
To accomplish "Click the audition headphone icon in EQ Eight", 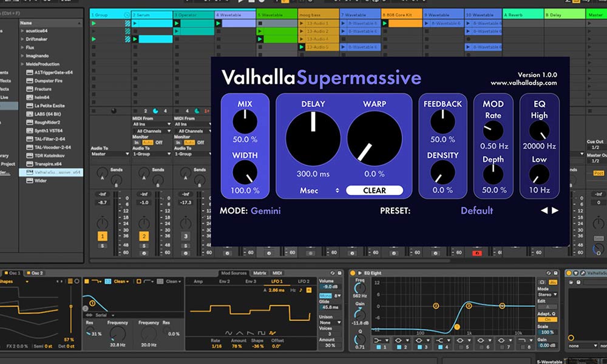I will click(x=542, y=282).
